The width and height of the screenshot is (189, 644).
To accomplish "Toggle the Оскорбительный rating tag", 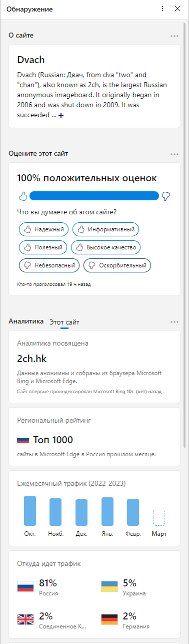I will click(117, 265).
